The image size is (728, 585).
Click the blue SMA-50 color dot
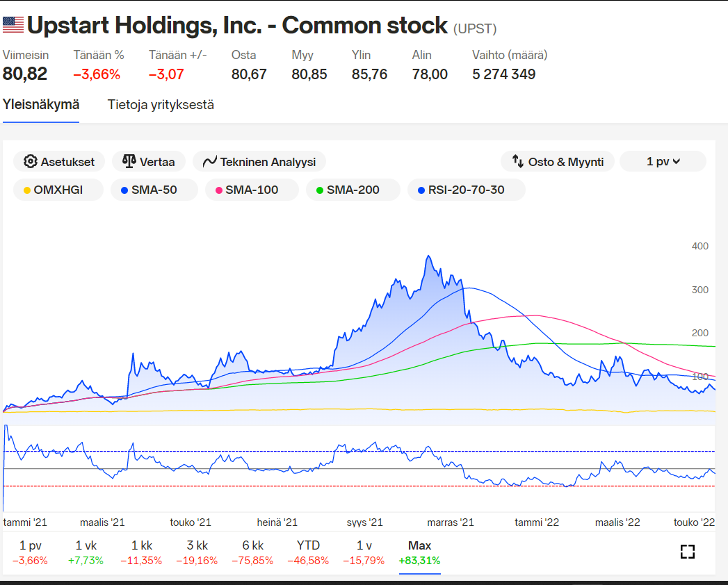124,190
